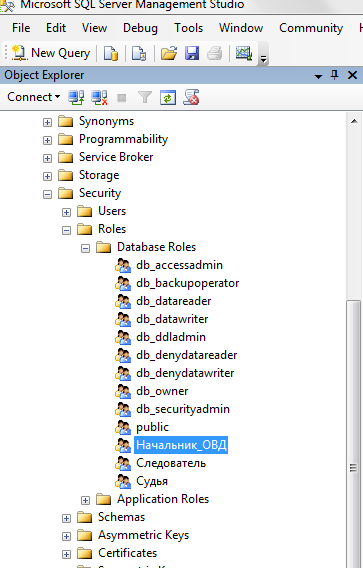Open the Community menu
The height and width of the screenshot is (568, 363).
(x=311, y=28)
